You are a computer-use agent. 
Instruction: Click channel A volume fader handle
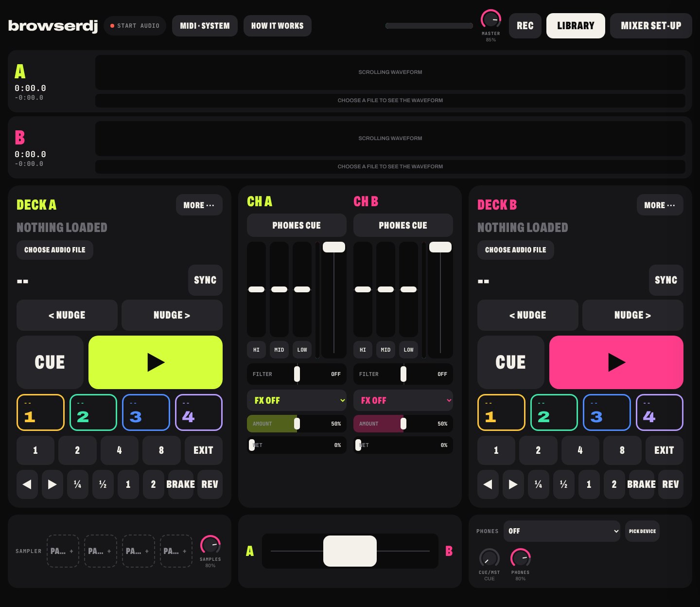tap(334, 247)
